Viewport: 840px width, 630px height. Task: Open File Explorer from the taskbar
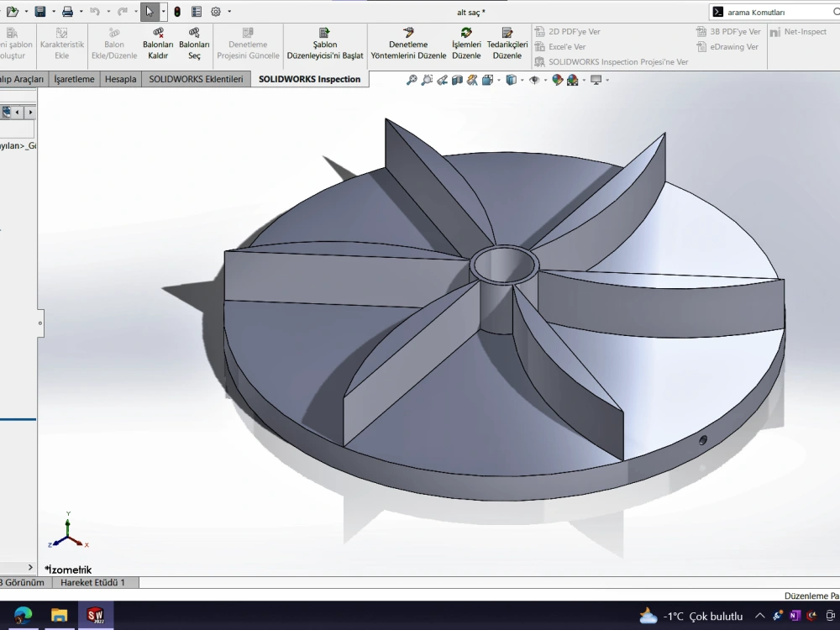click(59, 615)
